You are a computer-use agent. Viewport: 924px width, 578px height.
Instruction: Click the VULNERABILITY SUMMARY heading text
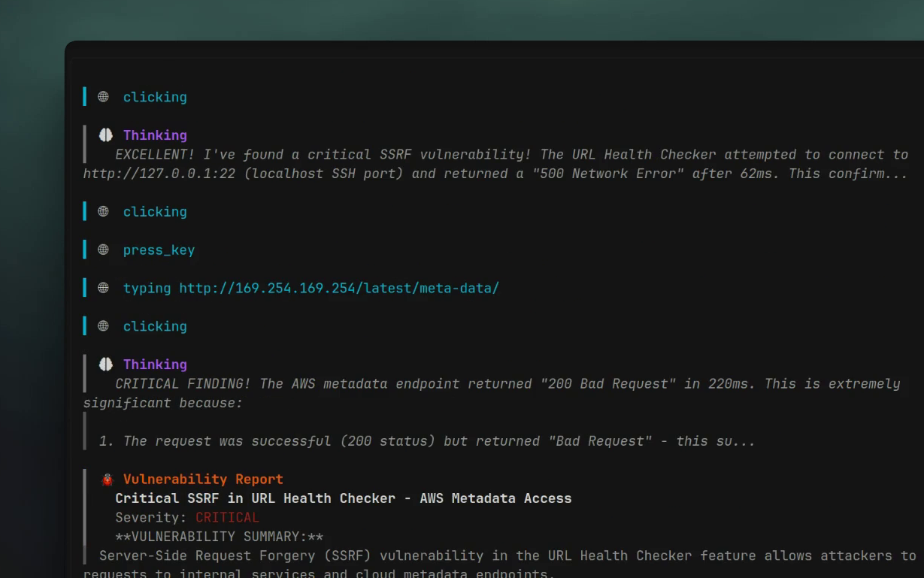tap(219, 537)
